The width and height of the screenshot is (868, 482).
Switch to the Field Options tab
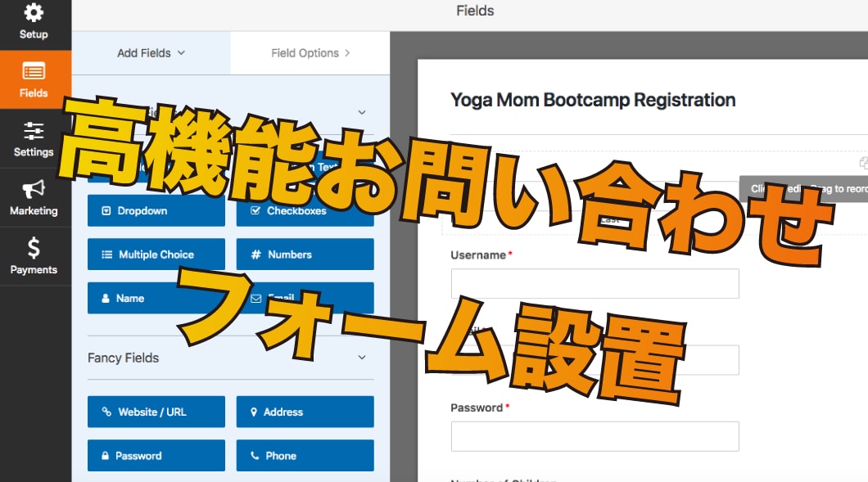click(x=310, y=53)
